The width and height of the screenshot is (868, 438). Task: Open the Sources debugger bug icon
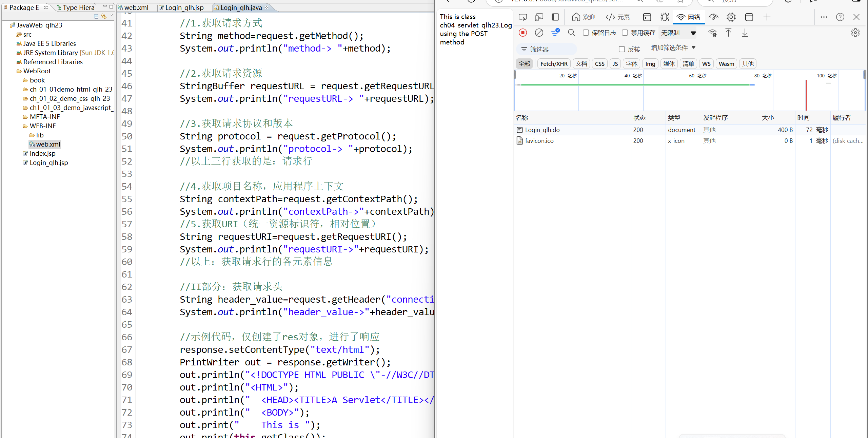[x=665, y=17]
